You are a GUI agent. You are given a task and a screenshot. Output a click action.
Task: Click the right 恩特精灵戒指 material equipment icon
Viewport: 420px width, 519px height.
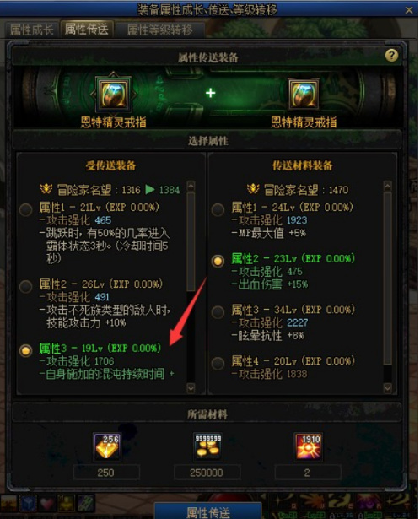click(304, 95)
